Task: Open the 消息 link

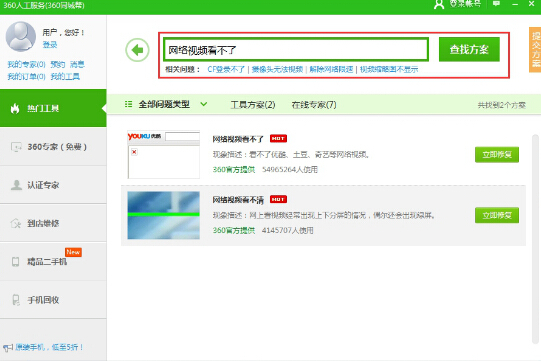Action: coord(77,64)
